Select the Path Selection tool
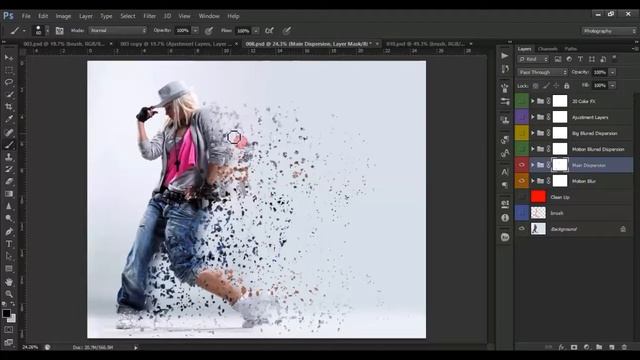 point(9,256)
